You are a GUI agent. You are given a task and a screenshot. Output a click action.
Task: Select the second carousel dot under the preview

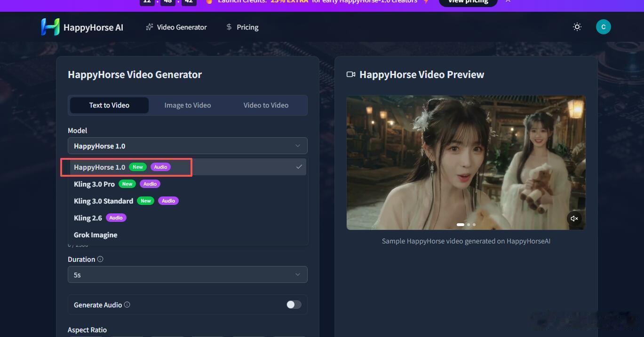click(468, 225)
